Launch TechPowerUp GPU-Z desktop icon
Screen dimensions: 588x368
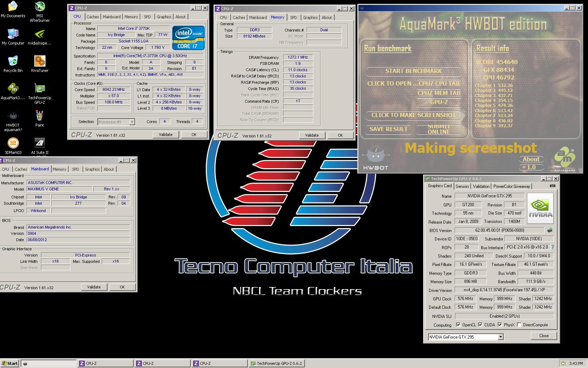tap(40, 94)
